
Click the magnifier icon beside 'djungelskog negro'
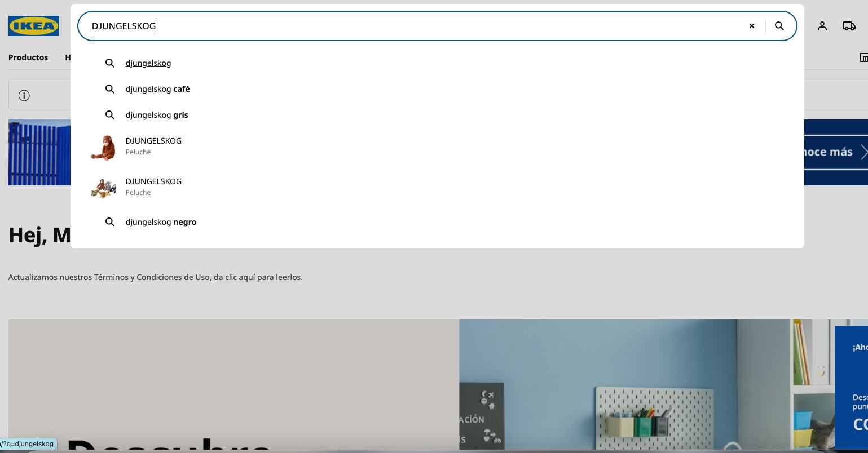tap(110, 222)
